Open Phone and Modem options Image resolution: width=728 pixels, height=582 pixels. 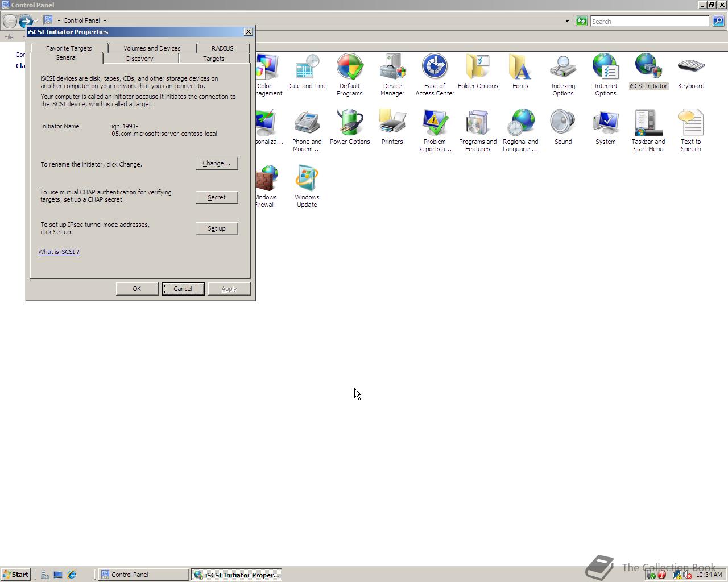[307, 131]
